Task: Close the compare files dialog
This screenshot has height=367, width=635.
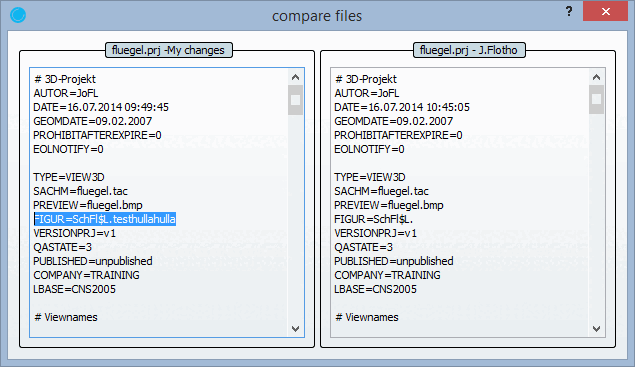Action: (x=605, y=11)
